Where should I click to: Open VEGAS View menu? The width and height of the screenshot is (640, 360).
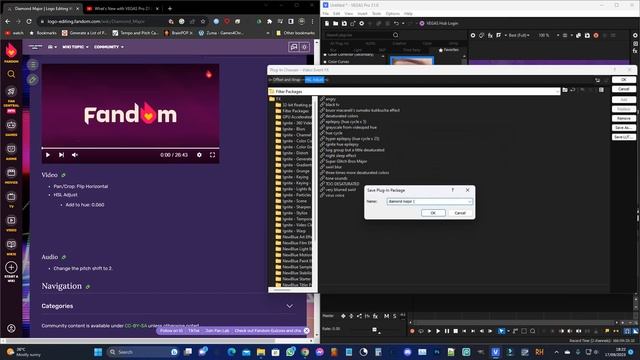point(349,14)
